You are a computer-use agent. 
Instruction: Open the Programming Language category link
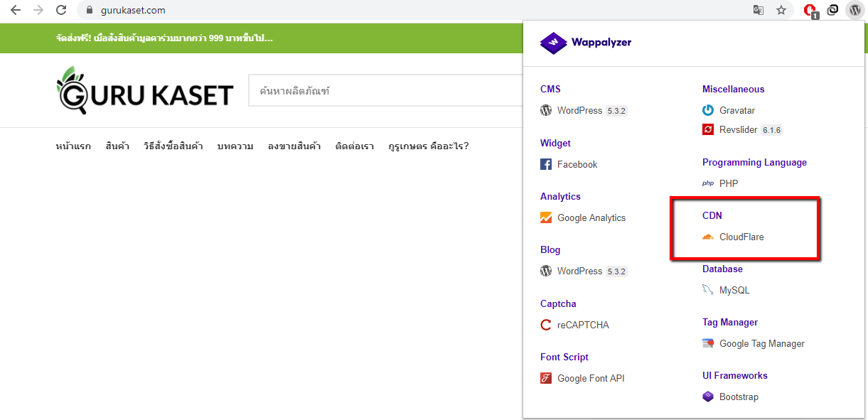click(755, 163)
